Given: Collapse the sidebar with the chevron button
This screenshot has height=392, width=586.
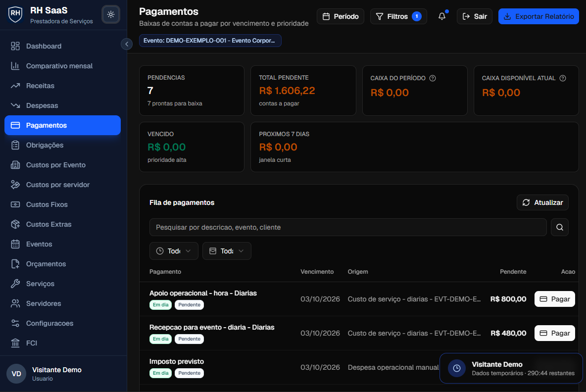Looking at the screenshot, I should (127, 44).
